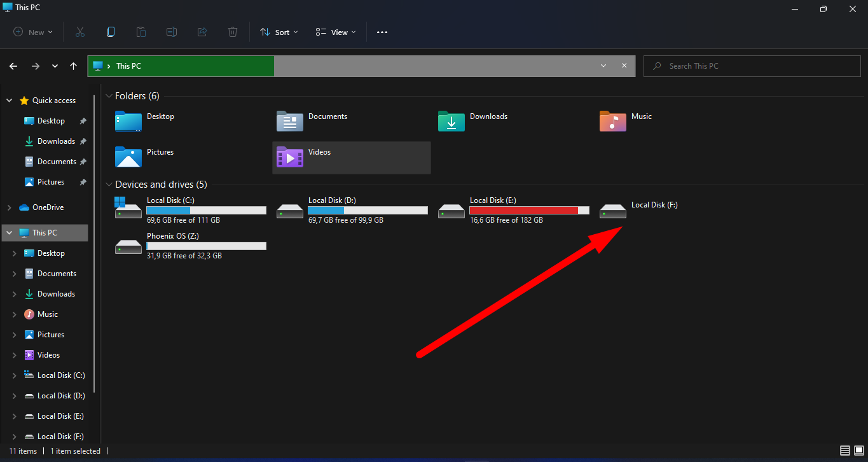The height and width of the screenshot is (462, 868).
Task: Switch to details view icon in status bar
Action: [845, 451]
